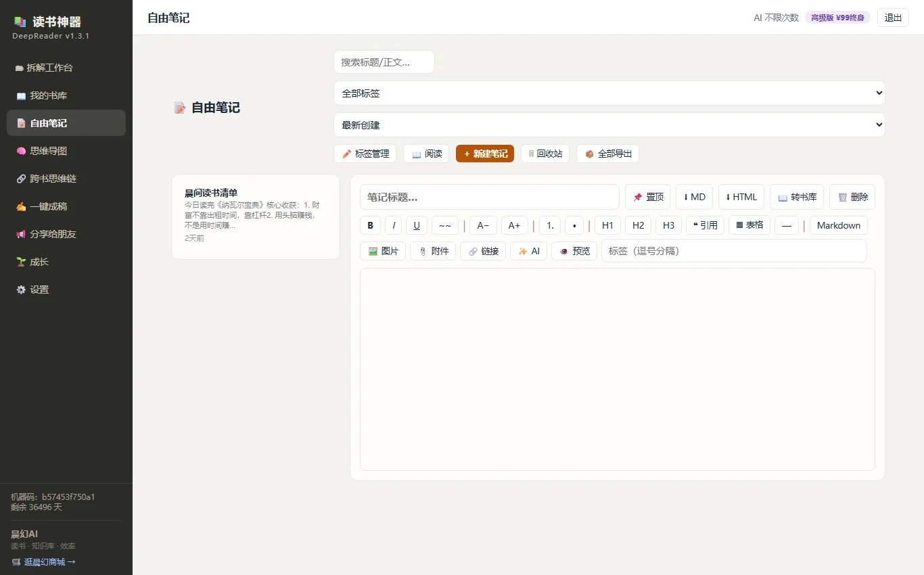Open 拆解工作台 in sidebar

click(66, 68)
